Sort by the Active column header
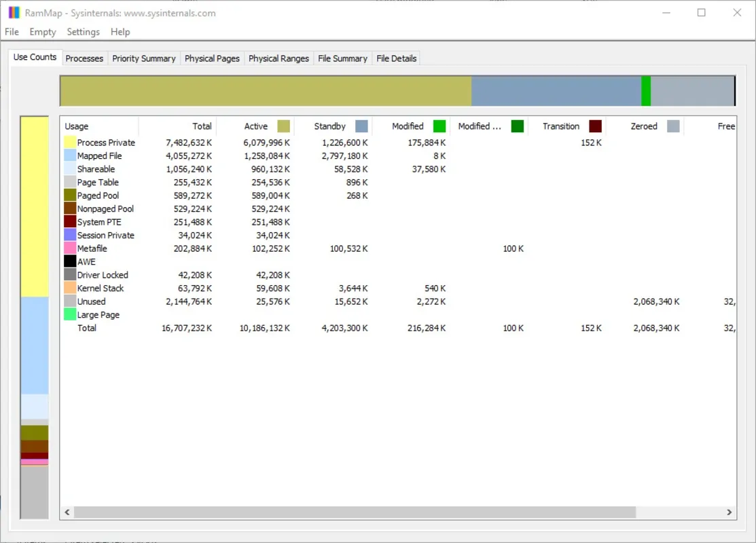756x543 pixels. [x=255, y=126]
